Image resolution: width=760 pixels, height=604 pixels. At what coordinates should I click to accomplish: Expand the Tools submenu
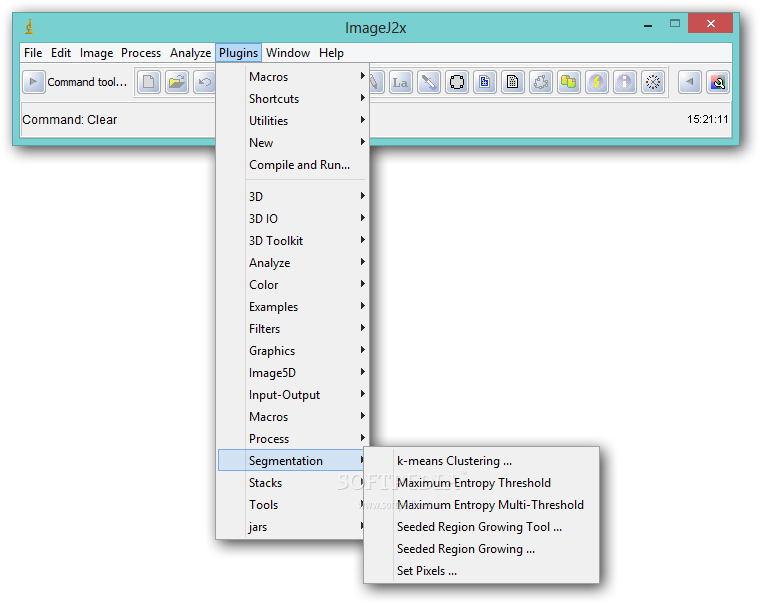point(291,505)
